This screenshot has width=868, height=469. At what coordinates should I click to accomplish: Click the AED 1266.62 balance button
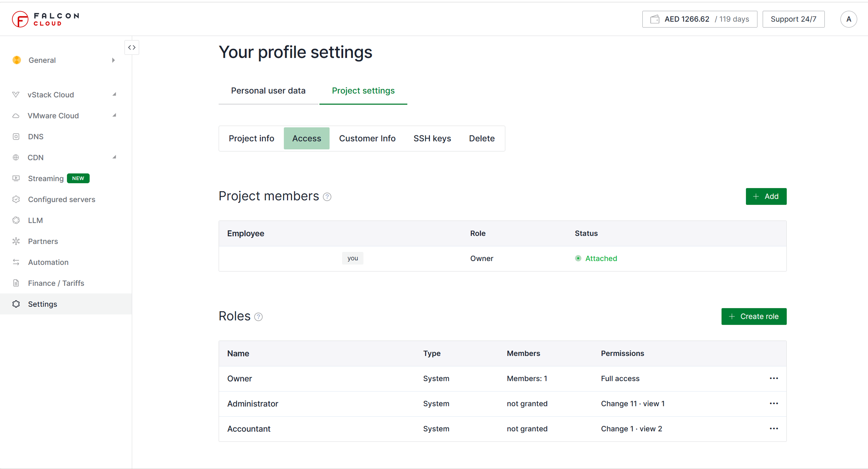point(700,19)
